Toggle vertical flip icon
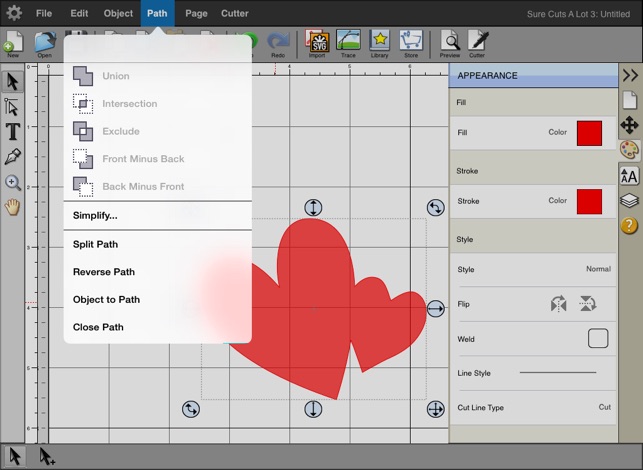Viewport: 643px width, 470px height. [x=588, y=304]
